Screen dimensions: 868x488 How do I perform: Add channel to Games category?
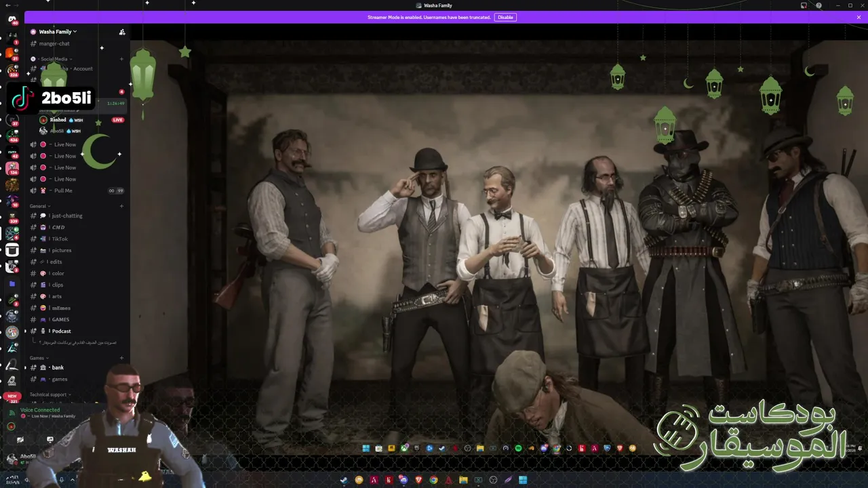121,358
